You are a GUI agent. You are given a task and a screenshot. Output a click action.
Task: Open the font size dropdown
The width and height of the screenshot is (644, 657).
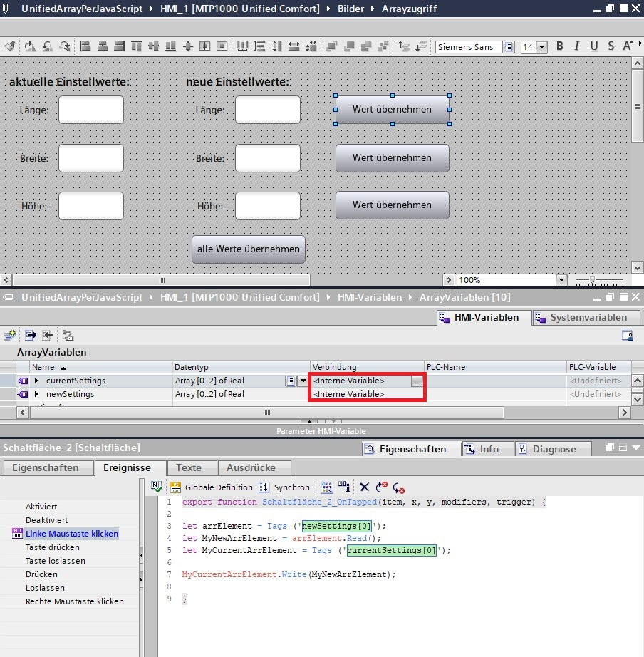[541, 47]
